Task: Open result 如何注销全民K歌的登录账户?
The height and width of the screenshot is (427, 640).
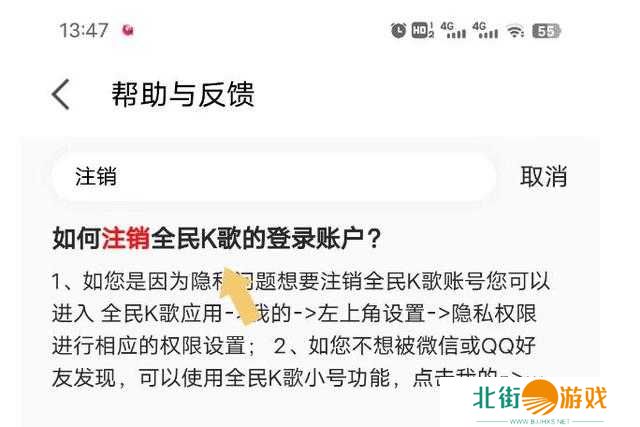Action: click(217, 239)
